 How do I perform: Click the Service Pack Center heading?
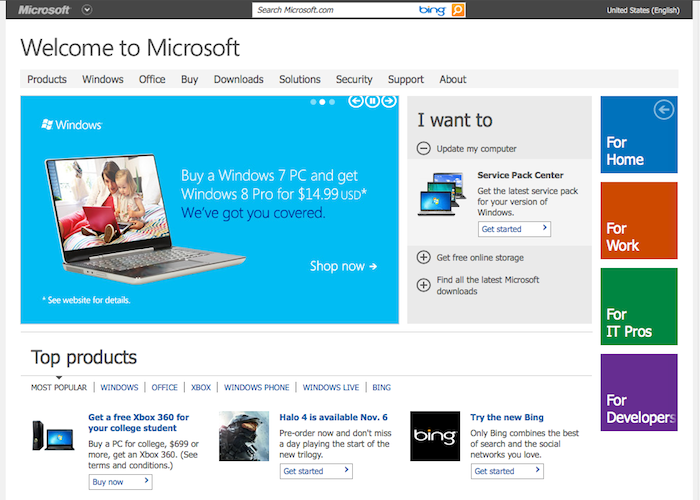click(520, 175)
